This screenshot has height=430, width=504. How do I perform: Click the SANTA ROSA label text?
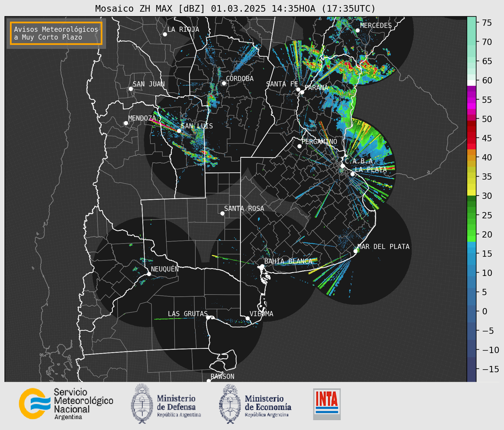244,208
